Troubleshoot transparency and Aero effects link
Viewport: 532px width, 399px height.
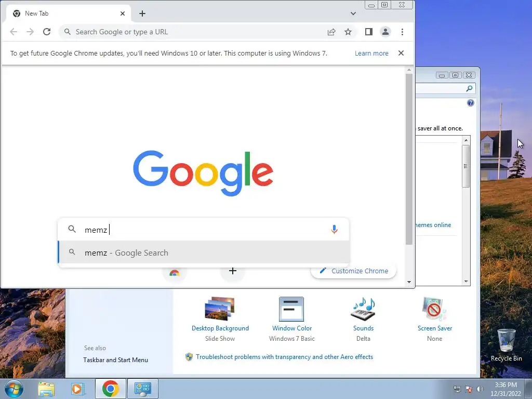coord(284,357)
